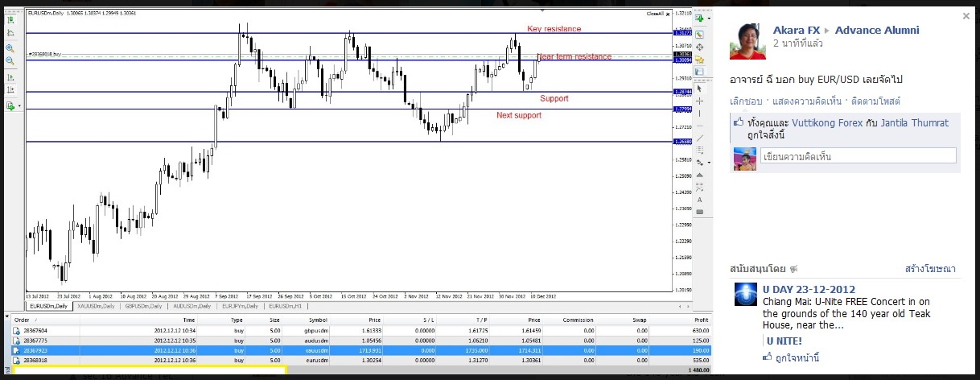The height and width of the screenshot is (380, 980).
Task: Zoom out of the chart
Action: click(10, 60)
